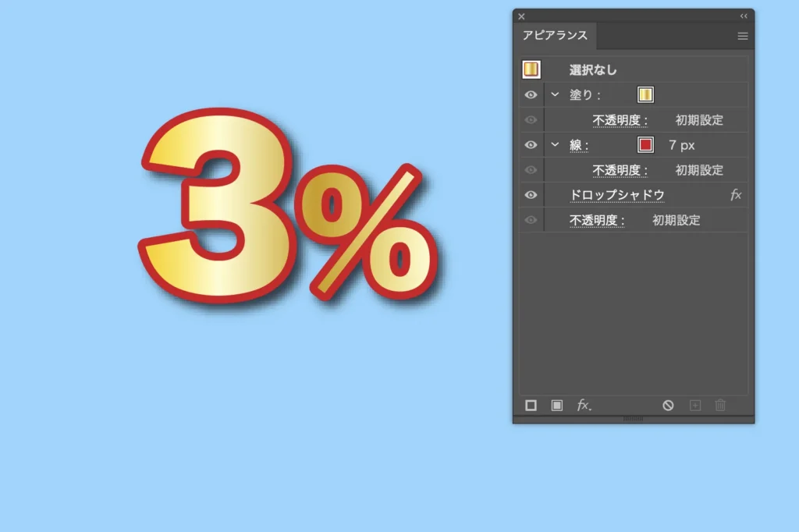The width and height of the screenshot is (799, 532).
Task: Click Add New Fill icon at panel bottom
Action: (x=557, y=406)
